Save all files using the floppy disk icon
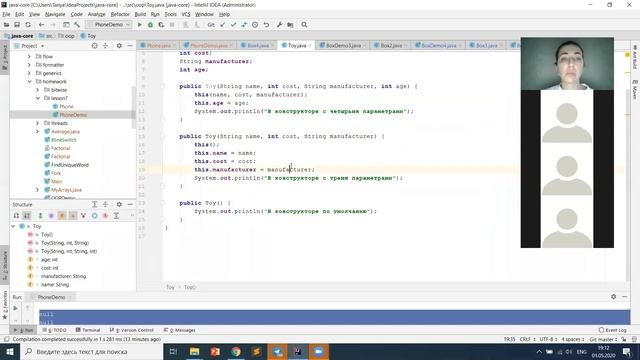 (17, 25)
